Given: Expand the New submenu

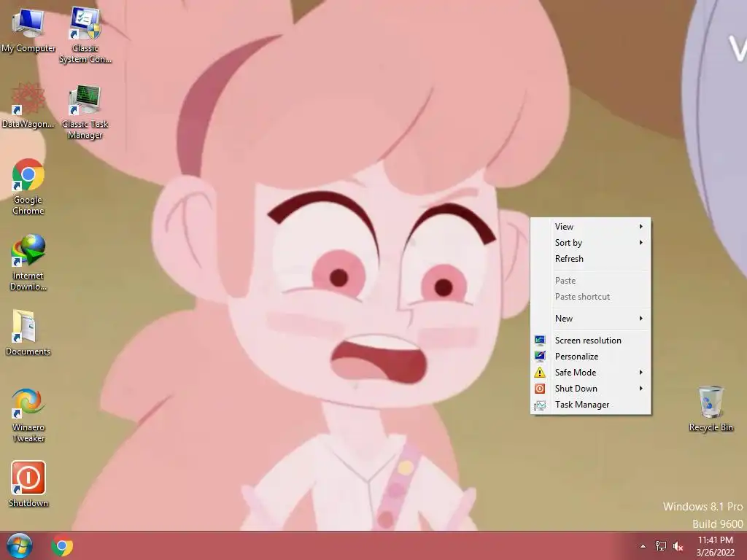Looking at the screenshot, I should (591, 319).
